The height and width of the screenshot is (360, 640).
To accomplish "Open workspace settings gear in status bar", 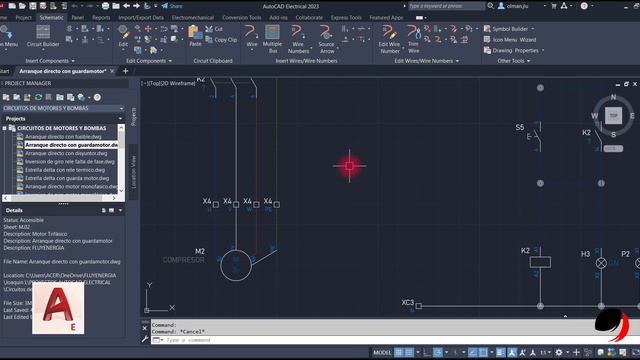I will coord(559,352).
